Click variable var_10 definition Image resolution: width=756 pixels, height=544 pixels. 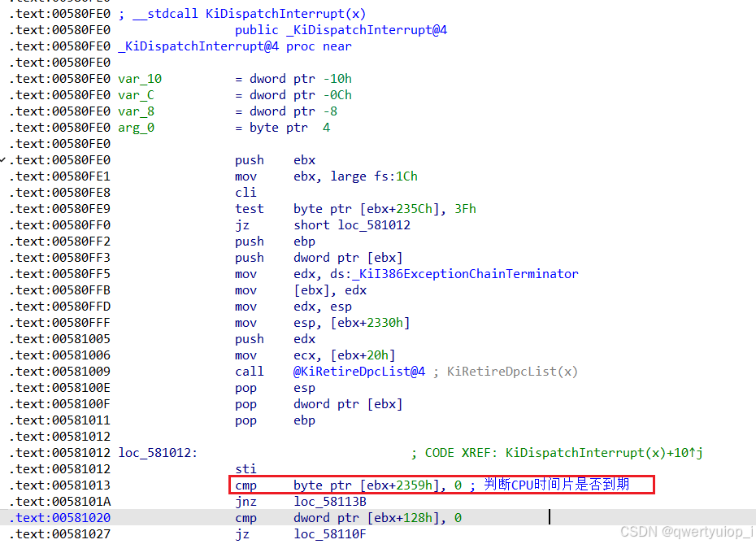(140, 79)
